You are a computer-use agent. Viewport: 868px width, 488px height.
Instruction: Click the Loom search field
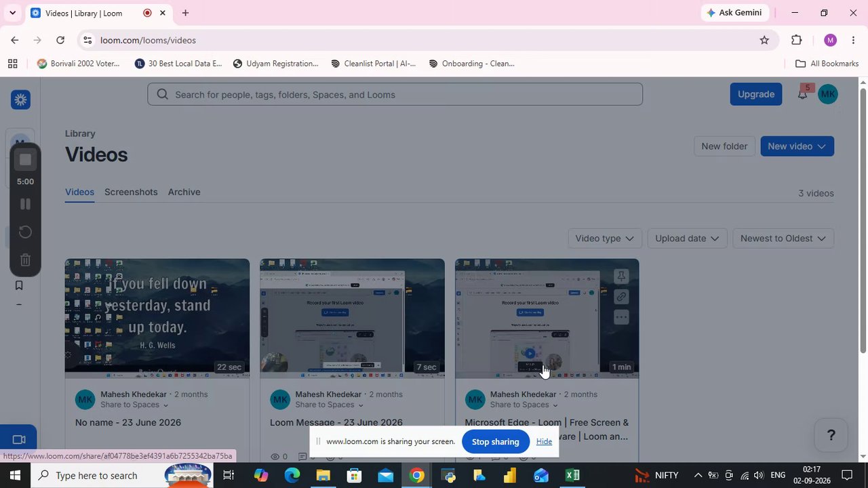coord(395,94)
